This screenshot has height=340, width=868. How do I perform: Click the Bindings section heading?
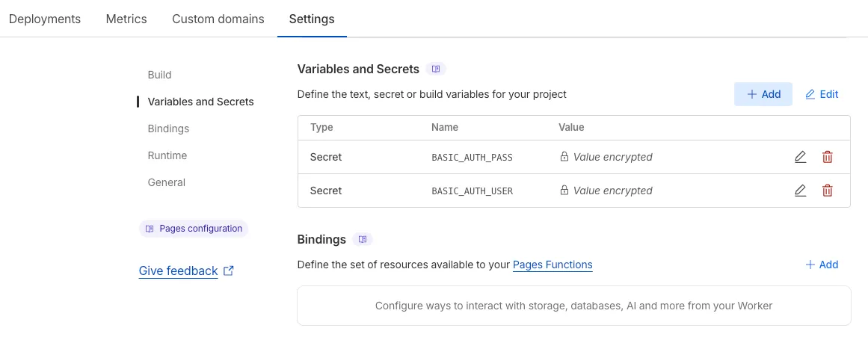click(x=321, y=239)
